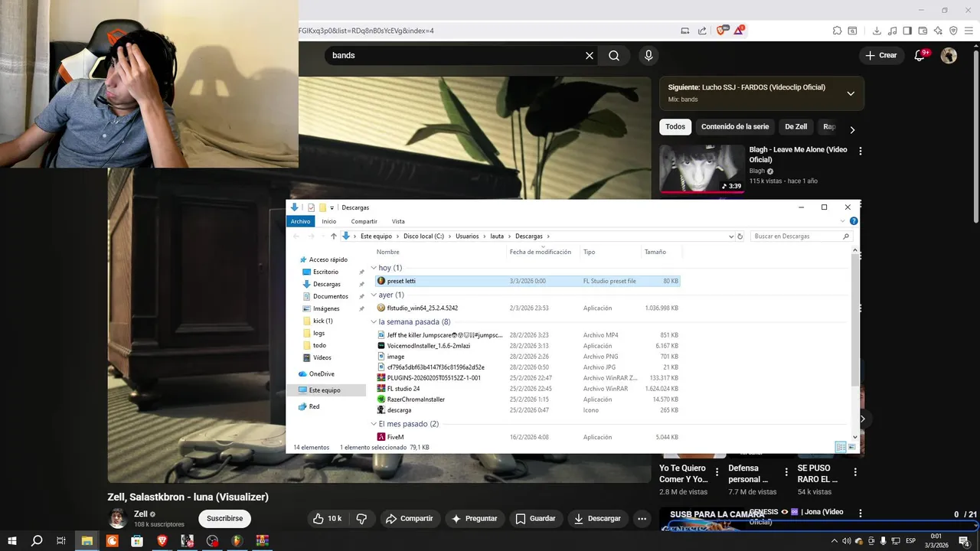The width and height of the screenshot is (980, 551).
Task: Open the address bar history dropdown
Action: [x=731, y=236]
